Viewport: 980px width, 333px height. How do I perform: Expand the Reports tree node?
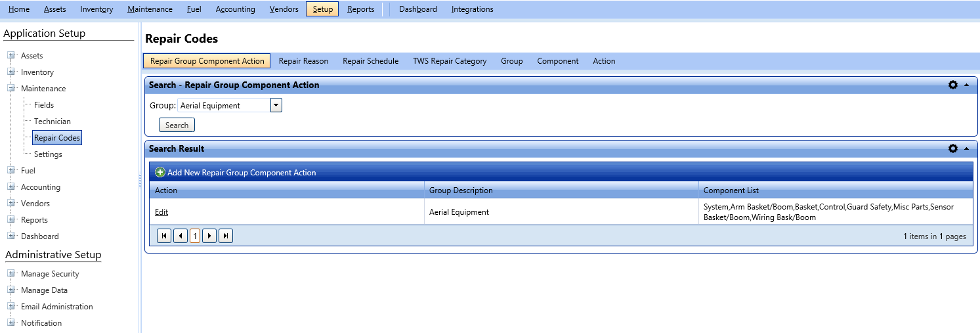point(11,220)
